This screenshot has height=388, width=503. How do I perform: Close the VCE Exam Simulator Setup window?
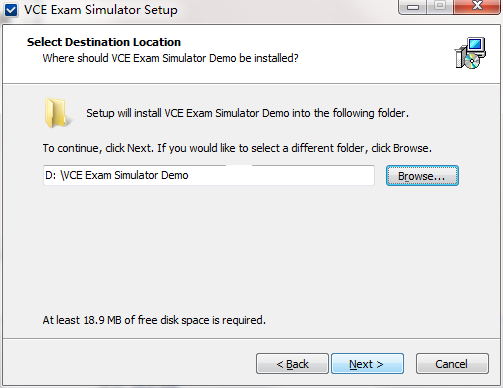tap(477, 6)
